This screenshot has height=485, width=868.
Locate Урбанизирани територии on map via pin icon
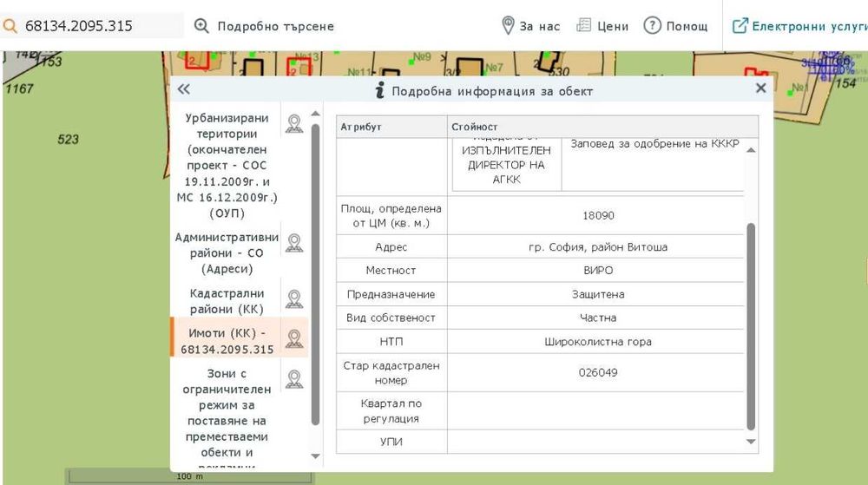(x=294, y=124)
